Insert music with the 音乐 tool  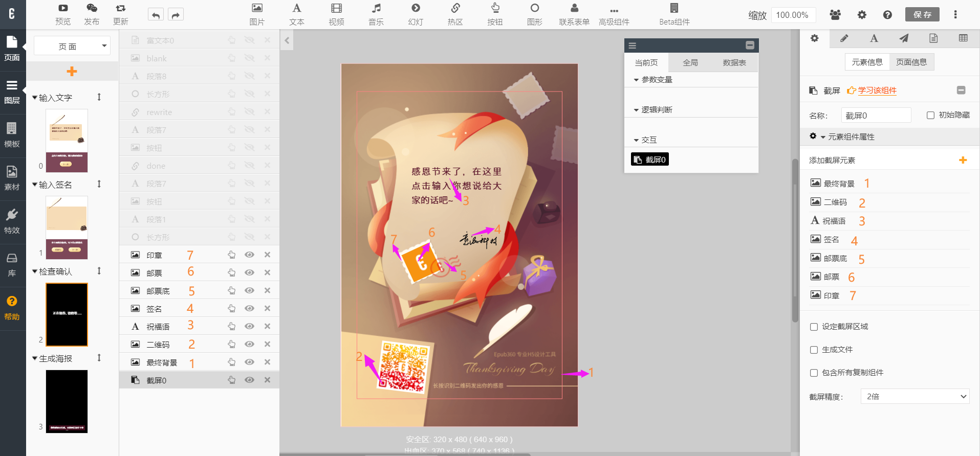click(x=376, y=14)
